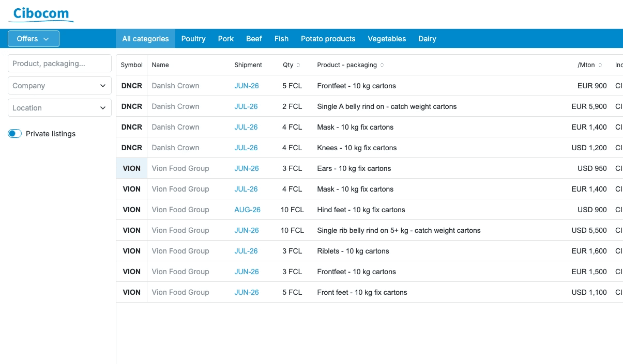Open JUN-26 shipment for Danish Crown Frontfeet
The image size is (623, 364).
247,86
